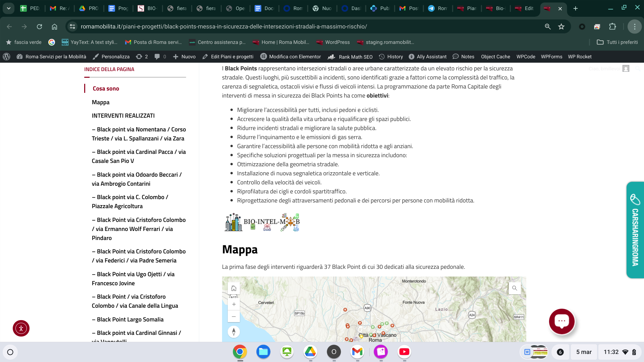Open Chrome three-dot menu
The height and width of the screenshot is (362, 644).
pos(634,26)
